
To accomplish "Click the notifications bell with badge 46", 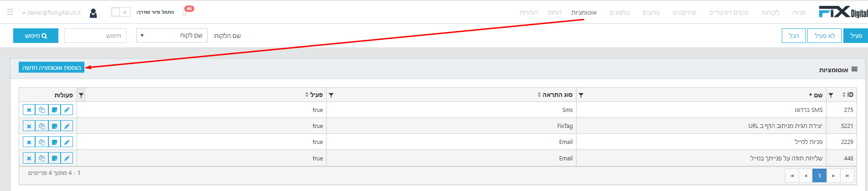I will 185,12.
